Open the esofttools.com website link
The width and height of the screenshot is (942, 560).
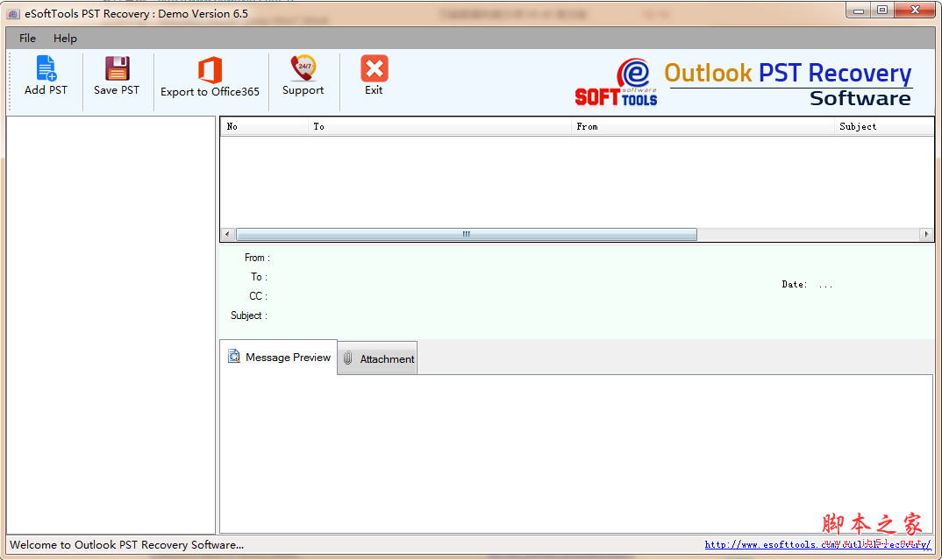pyautogui.click(x=817, y=544)
